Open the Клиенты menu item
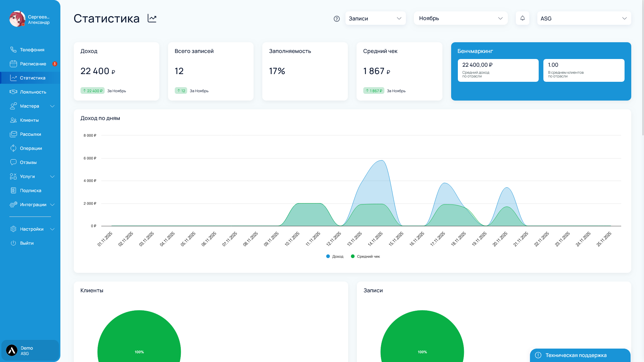 (29, 120)
